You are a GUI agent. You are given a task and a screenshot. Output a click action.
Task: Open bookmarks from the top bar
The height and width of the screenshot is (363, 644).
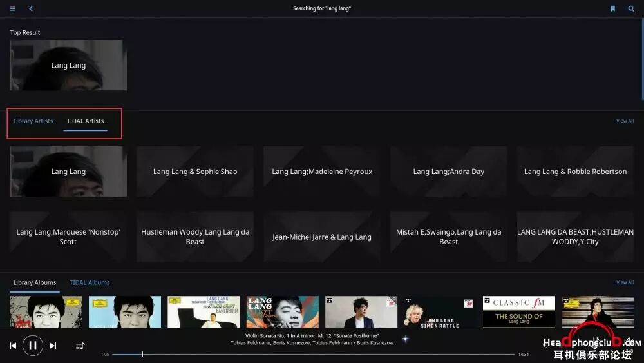(x=613, y=8)
